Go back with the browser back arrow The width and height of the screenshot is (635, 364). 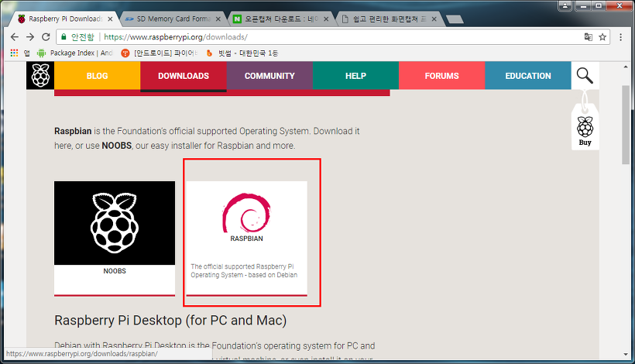click(15, 37)
